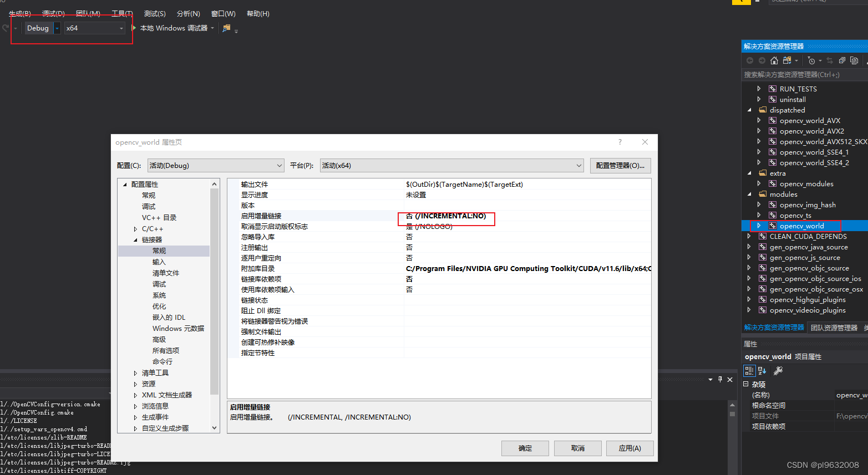Image resolution: width=868 pixels, height=475 pixels.
Task: Select the opencv_world_SSE4_2 project
Action: (x=814, y=162)
